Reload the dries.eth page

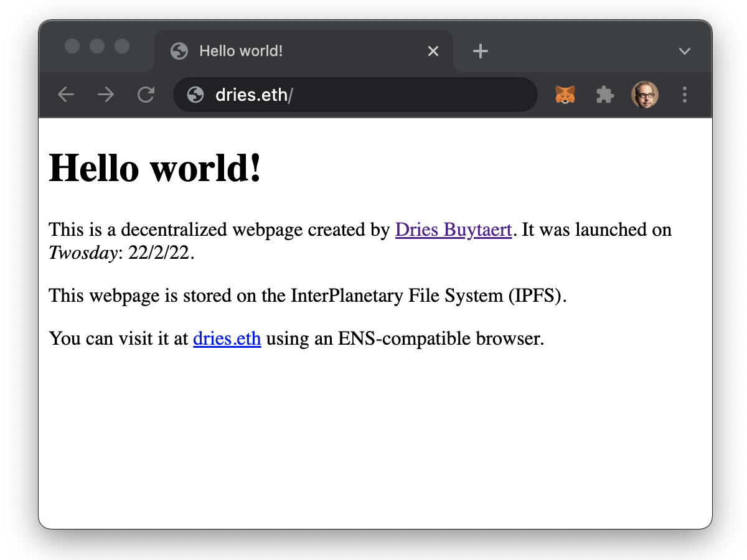point(146,95)
